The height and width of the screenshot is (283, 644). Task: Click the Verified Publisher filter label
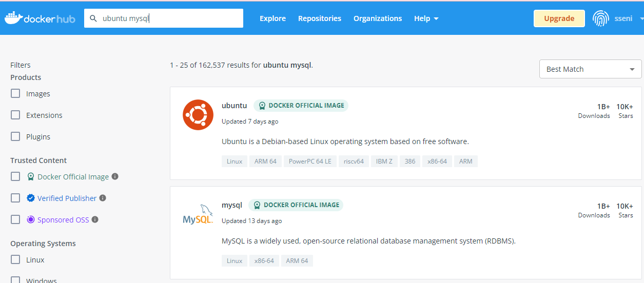(67, 198)
